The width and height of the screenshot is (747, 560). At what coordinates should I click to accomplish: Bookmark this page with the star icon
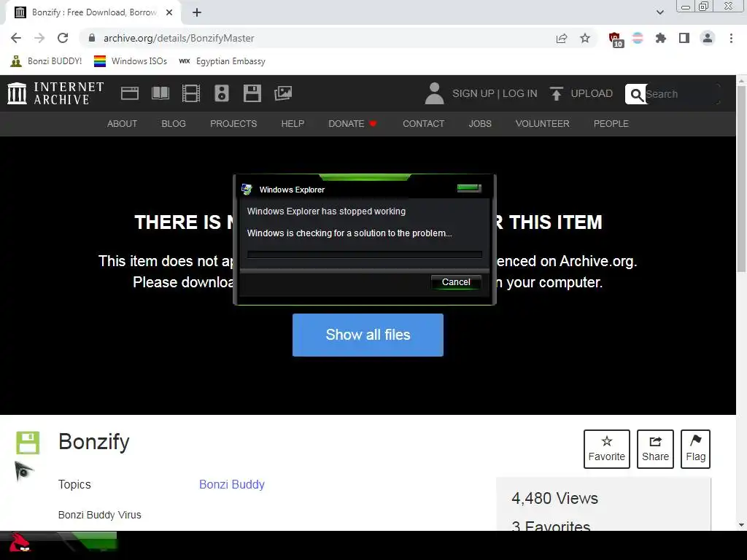[585, 38]
